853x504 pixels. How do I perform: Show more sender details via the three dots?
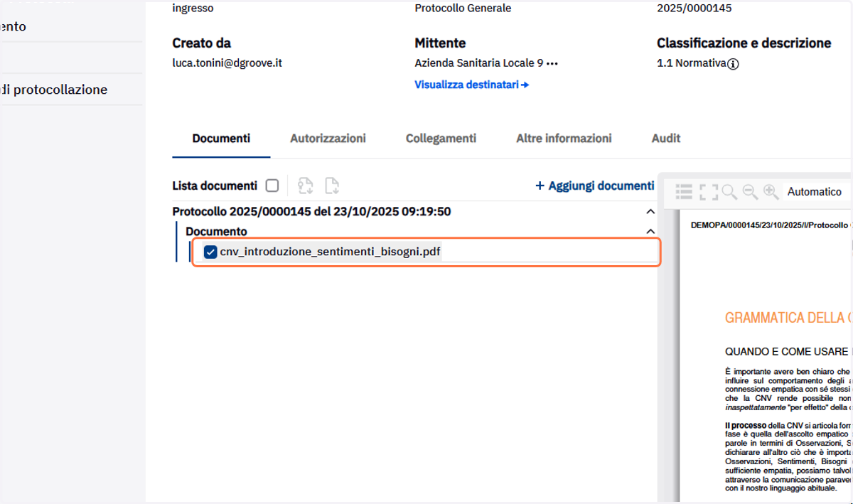(x=552, y=63)
